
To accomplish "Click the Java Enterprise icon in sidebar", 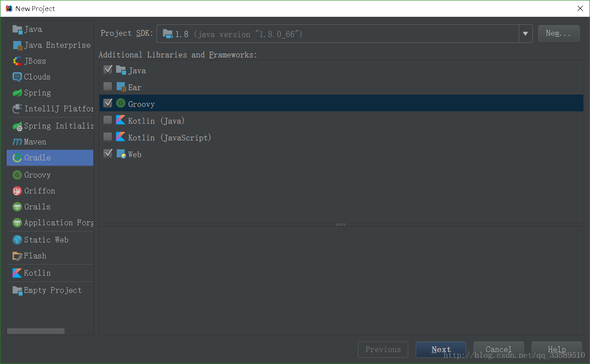I will 17,45.
